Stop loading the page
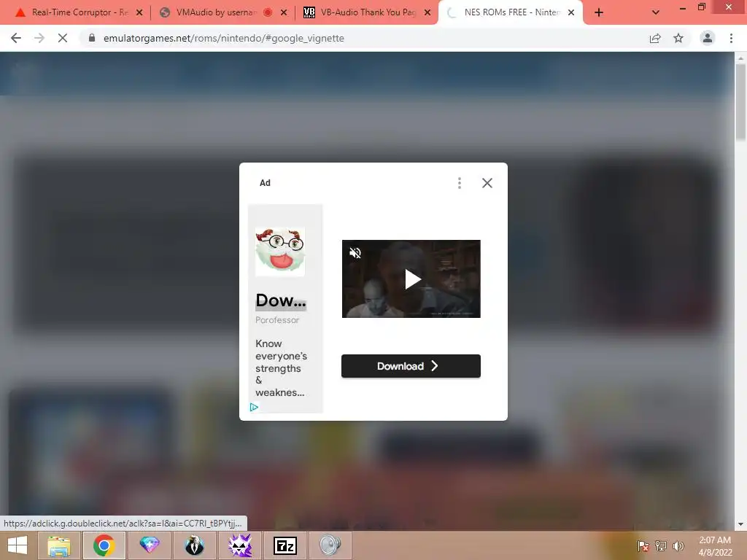This screenshot has height=560, width=747. (63, 38)
